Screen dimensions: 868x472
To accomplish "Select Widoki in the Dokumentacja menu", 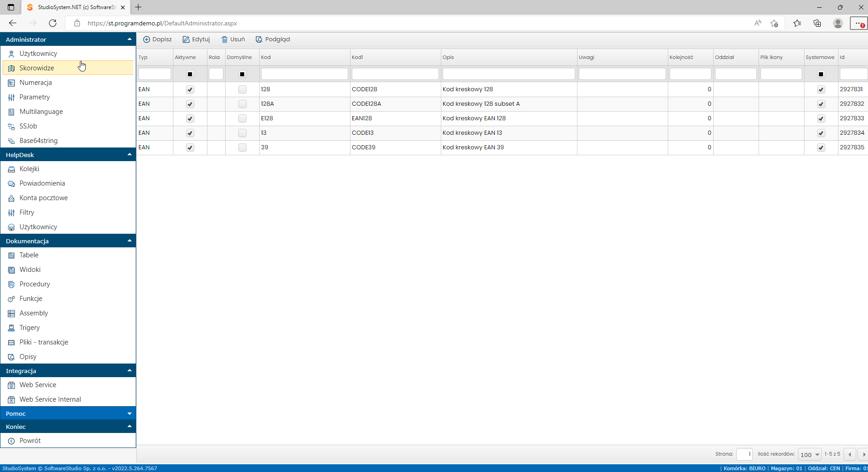I will 30,270.
